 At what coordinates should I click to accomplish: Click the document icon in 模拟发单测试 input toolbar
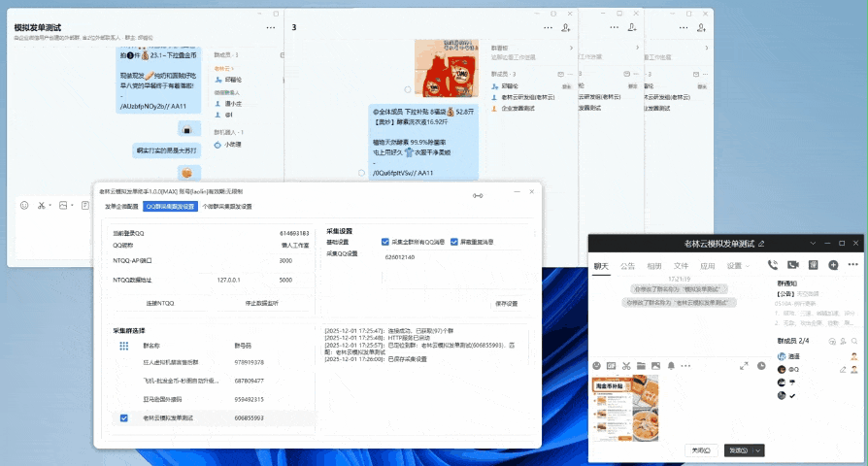click(85, 205)
